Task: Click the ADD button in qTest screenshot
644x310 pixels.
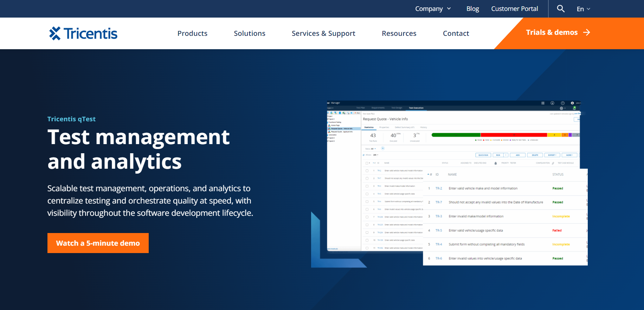Action: tap(517, 155)
